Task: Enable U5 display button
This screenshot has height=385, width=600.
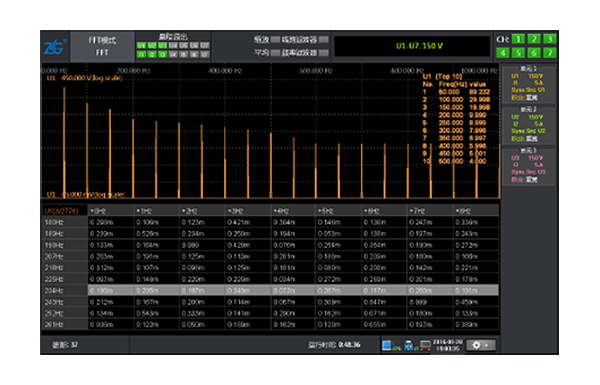Action: point(184,46)
